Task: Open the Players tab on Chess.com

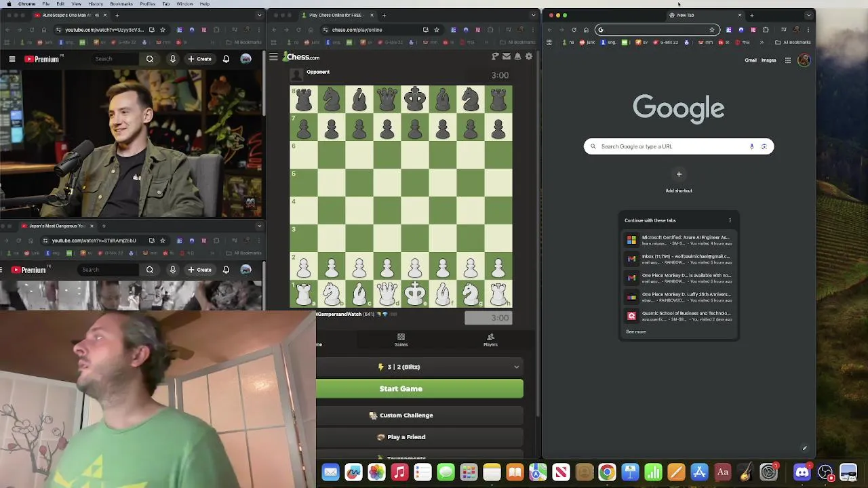Action: [x=490, y=340]
